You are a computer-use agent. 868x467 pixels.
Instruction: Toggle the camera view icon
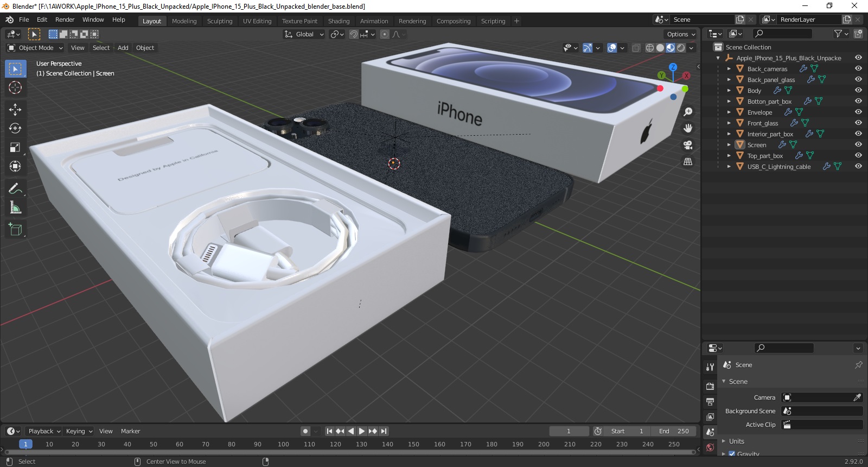pyautogui.click(x=688, y=145)
